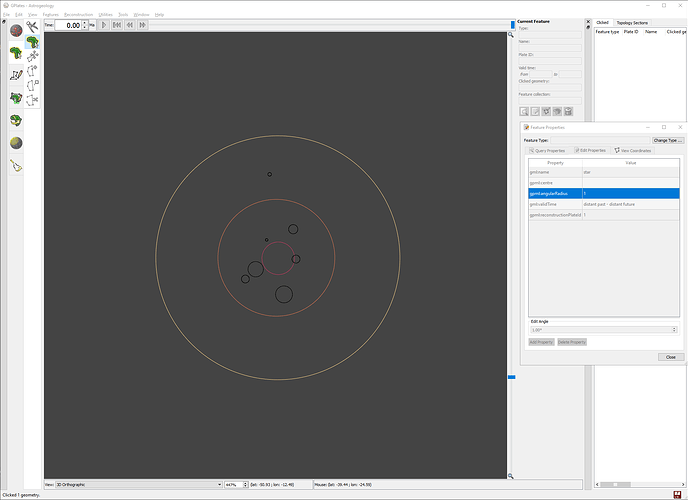Click the blue time slider handle
This screenshot has height=500, width=688.
point(512,25)
